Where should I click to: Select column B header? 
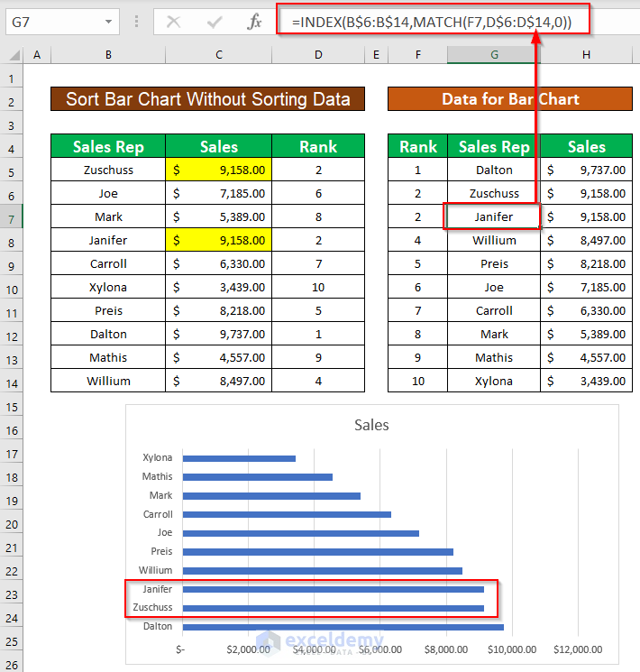click(108, 55)
